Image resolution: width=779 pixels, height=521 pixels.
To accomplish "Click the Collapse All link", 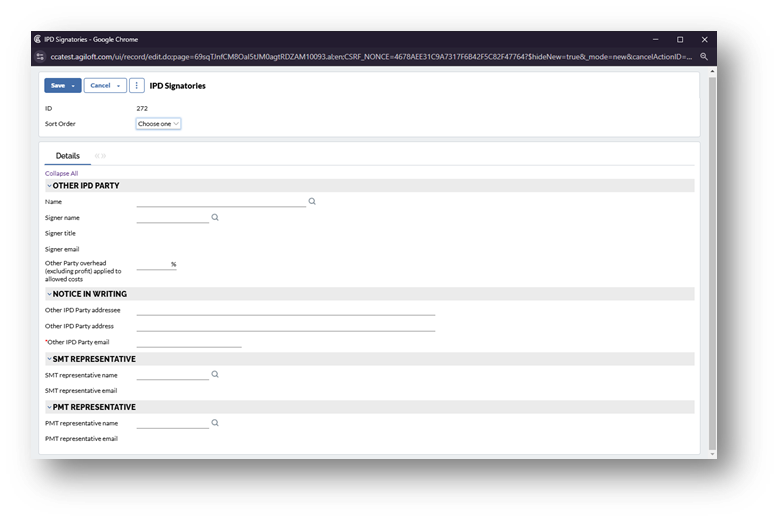I will 61,173.
